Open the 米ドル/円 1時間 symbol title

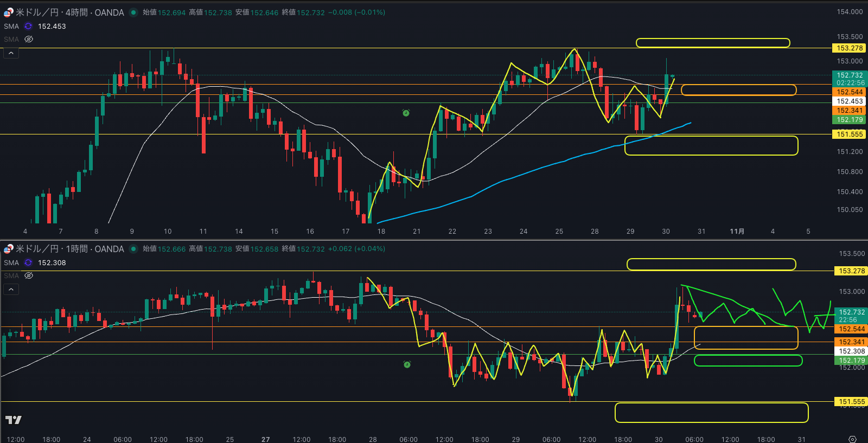click(69, 249)
